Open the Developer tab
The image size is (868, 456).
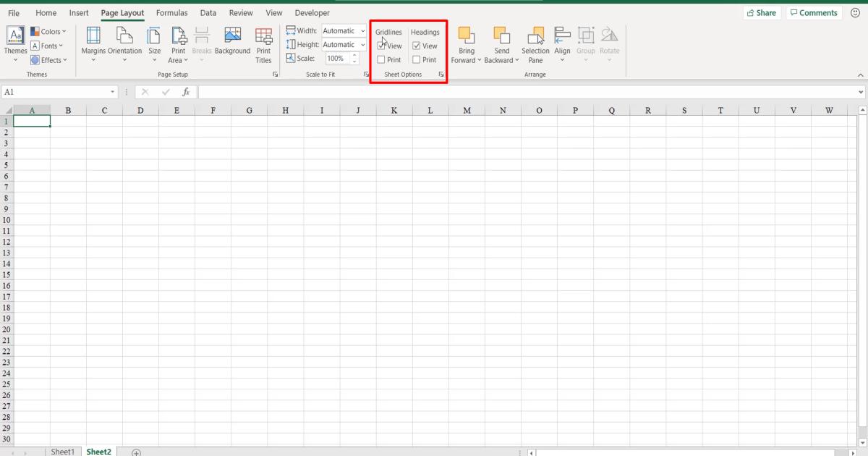click(x=312, y=12)
